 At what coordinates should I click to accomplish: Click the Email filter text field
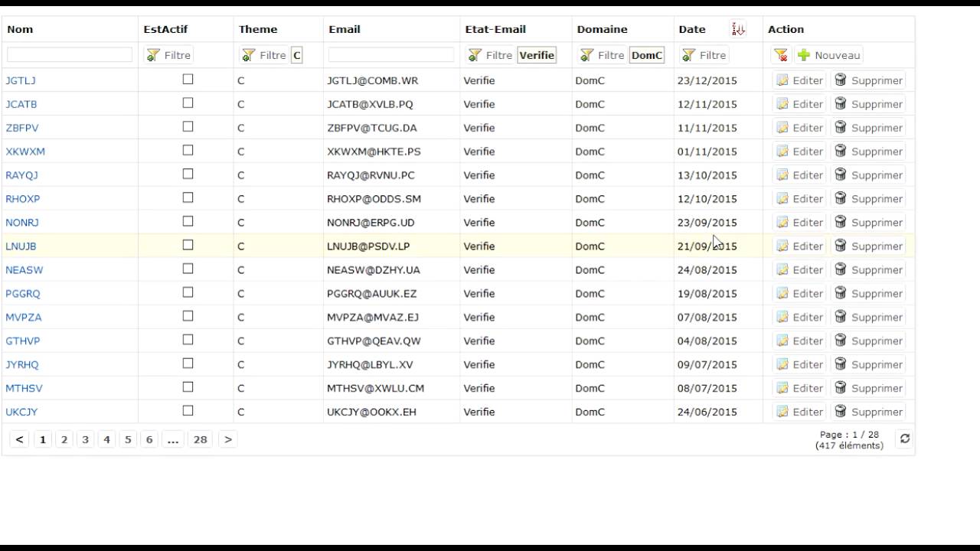tap(391, 55)
